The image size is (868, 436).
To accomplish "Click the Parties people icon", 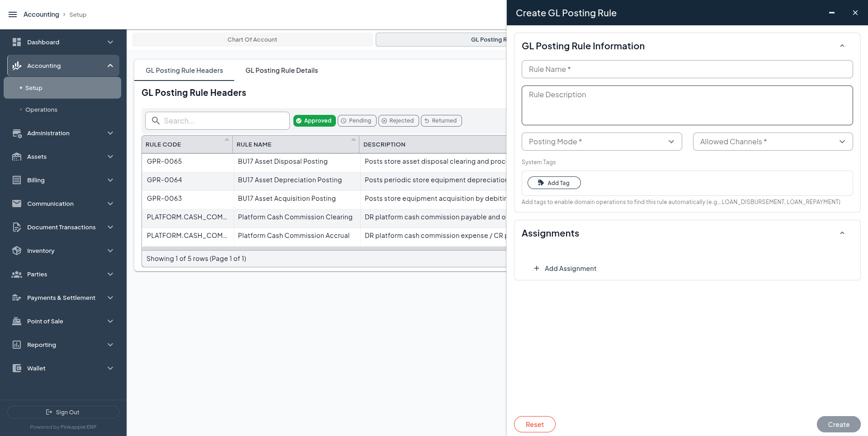I will pos(17,274).
